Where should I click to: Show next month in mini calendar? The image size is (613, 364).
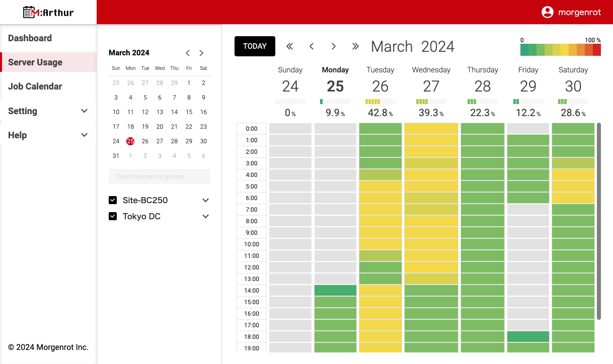pos(201,53)
